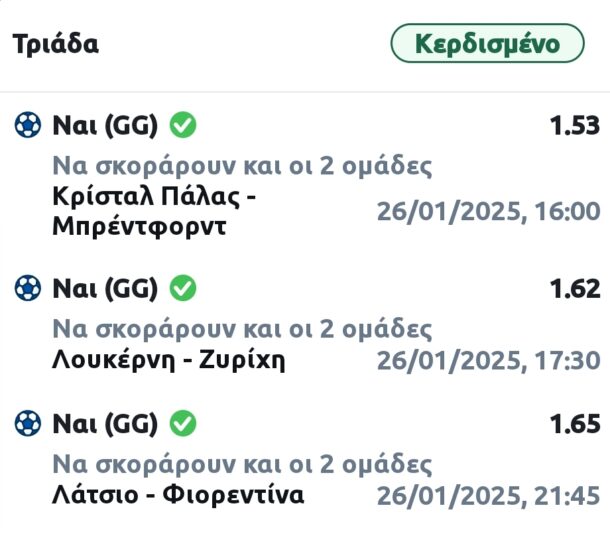The height and width of the screenshot is (534, 610).
Task: Open the Λάτσιο - Φιορεντίνα match
Action: click(x=177, y=495)
